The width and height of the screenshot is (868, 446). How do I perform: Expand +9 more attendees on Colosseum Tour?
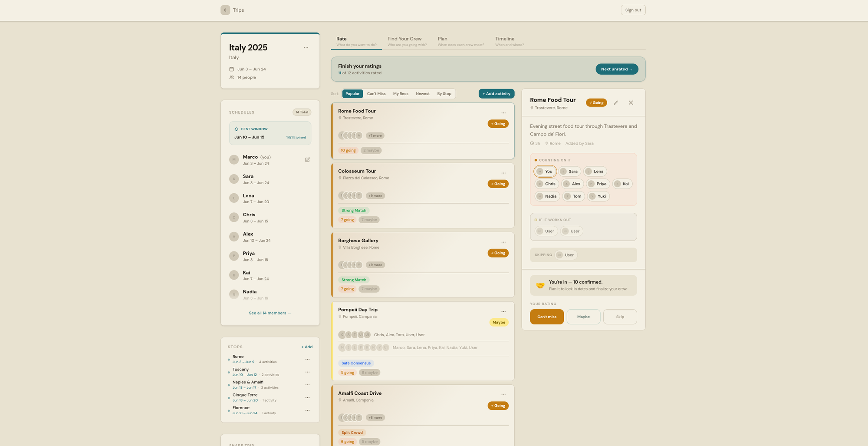point(375,196)
